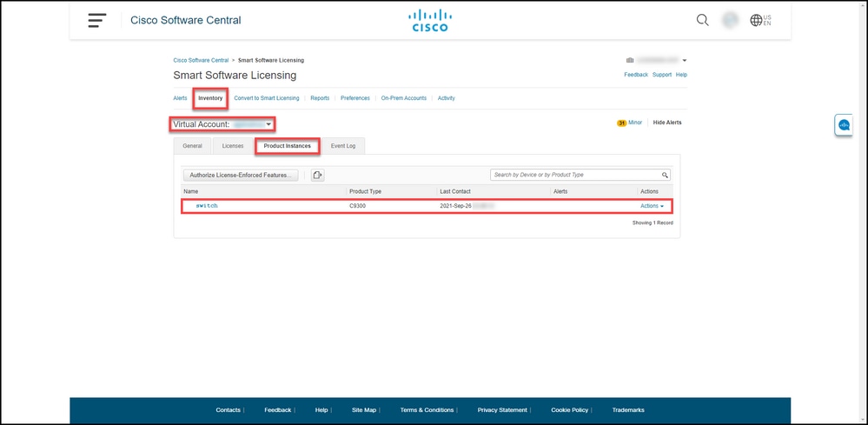Select the Product Instances tab
Screen dimensions: 868x425
click(287, 146)
